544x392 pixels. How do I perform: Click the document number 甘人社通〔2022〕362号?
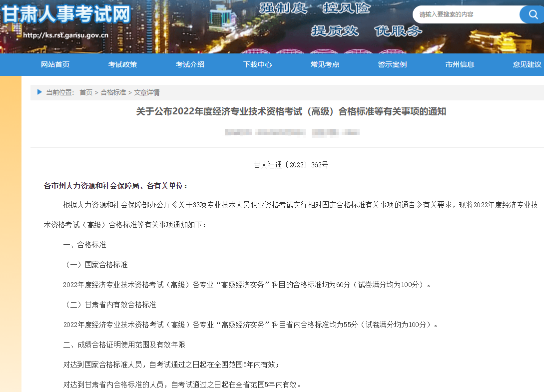pos(291,165)
